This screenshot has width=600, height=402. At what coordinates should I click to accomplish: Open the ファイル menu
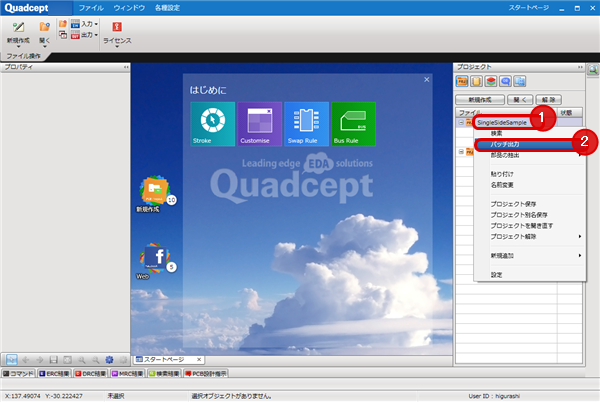click(x=91, y=8)
